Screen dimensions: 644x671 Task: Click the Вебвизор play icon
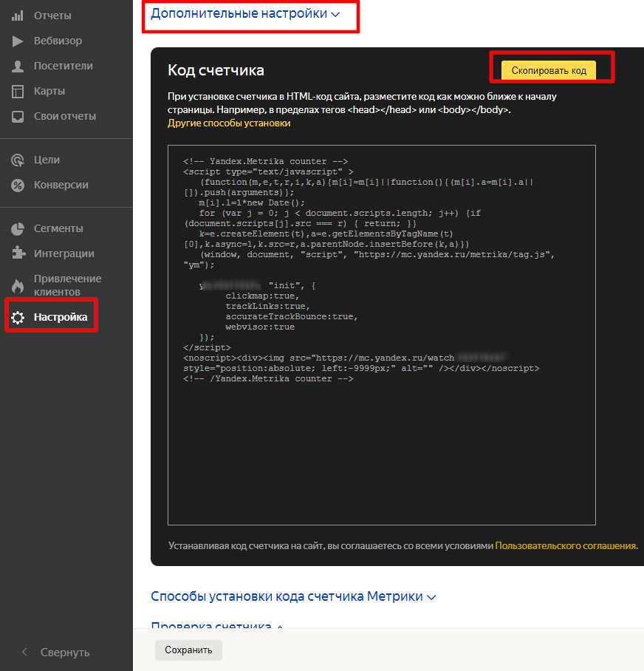point(18,41)
